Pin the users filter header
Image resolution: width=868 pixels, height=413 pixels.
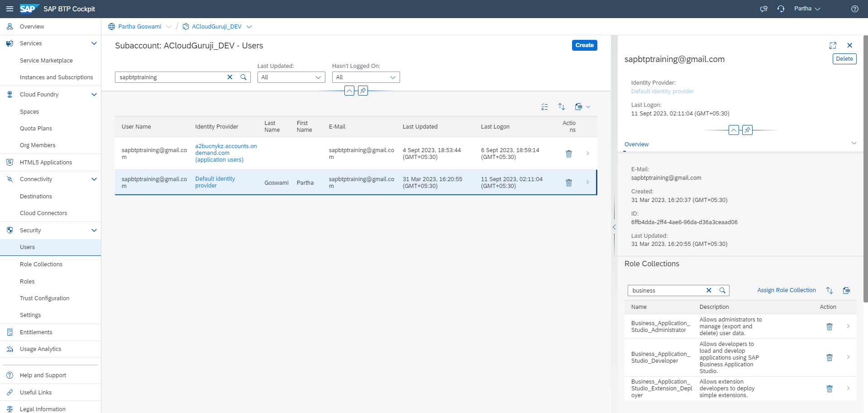363,91
